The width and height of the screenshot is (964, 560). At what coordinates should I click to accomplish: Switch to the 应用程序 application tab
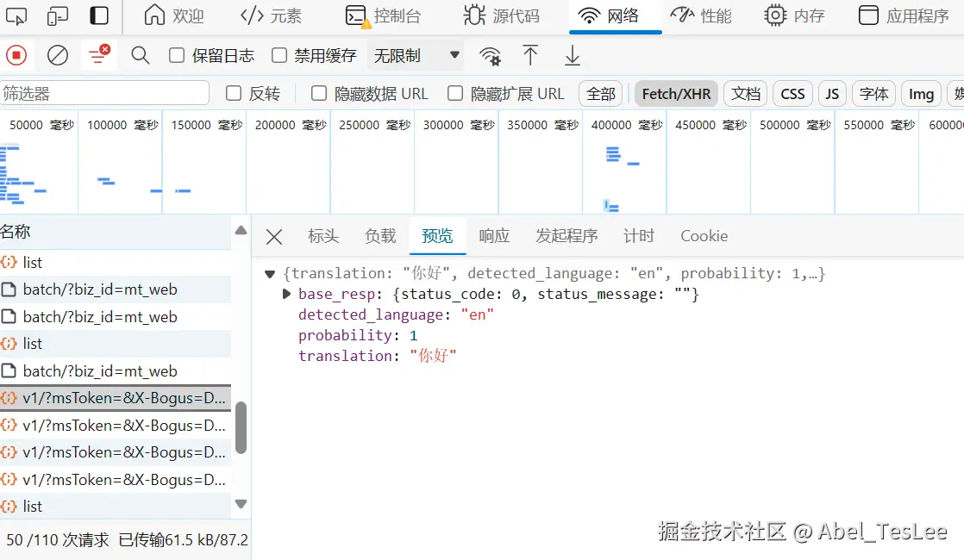(903, 16)
